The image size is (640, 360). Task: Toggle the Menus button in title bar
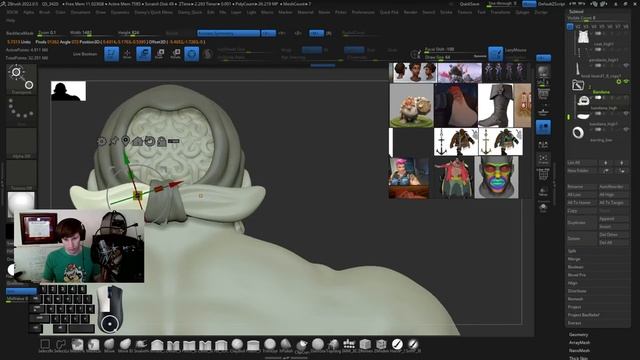coord(529,4)
